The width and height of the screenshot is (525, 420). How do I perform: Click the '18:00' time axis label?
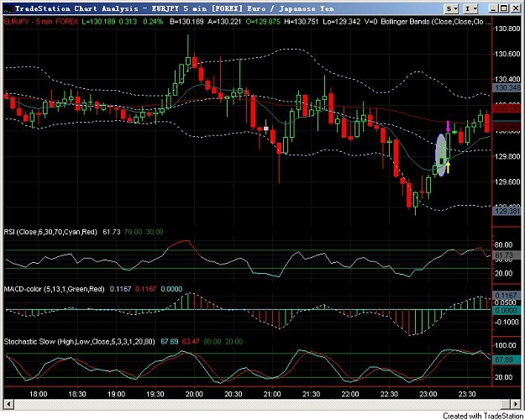click(39, 394)
